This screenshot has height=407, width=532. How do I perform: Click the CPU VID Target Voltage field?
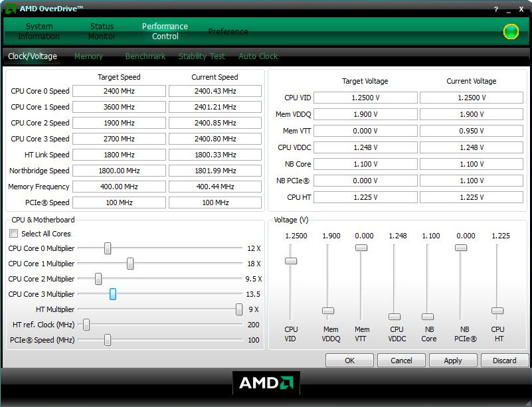(x=365, y=98)
